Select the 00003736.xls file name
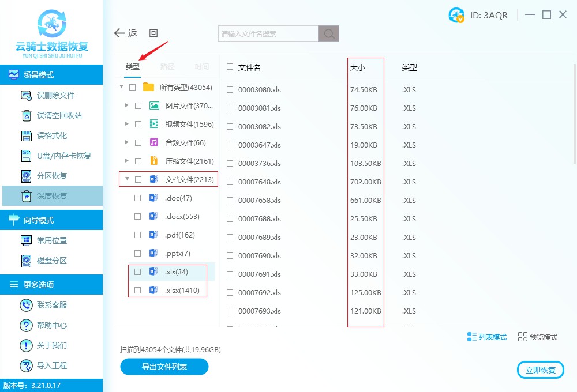Image resolution: width=577 pixels, height=392 pixels. [260, 163]
